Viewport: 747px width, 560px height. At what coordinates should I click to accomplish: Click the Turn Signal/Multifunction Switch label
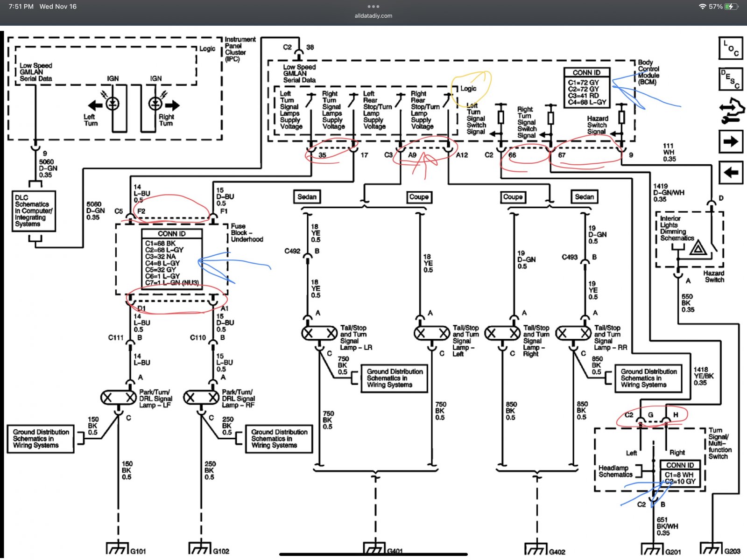click(x=720, y=443)
